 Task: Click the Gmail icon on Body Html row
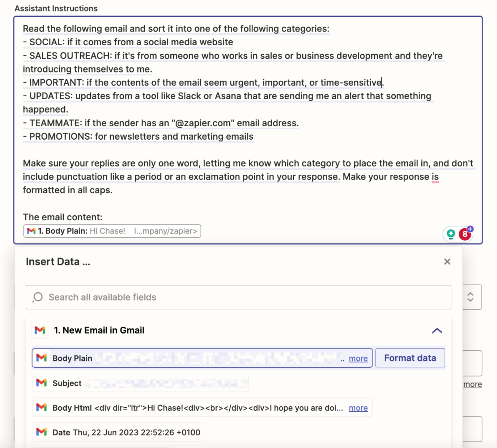click(x=41, y=407)
